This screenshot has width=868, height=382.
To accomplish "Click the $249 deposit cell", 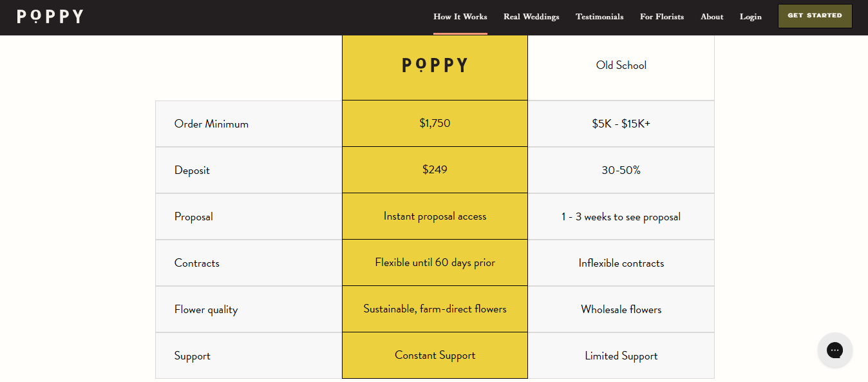I will pyautogui.click(x=435, y=170).
